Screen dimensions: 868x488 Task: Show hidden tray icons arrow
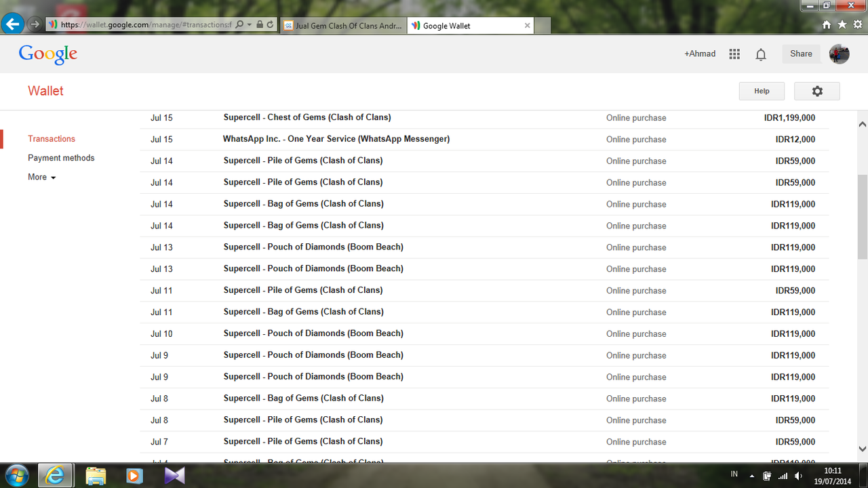[751, 476]
